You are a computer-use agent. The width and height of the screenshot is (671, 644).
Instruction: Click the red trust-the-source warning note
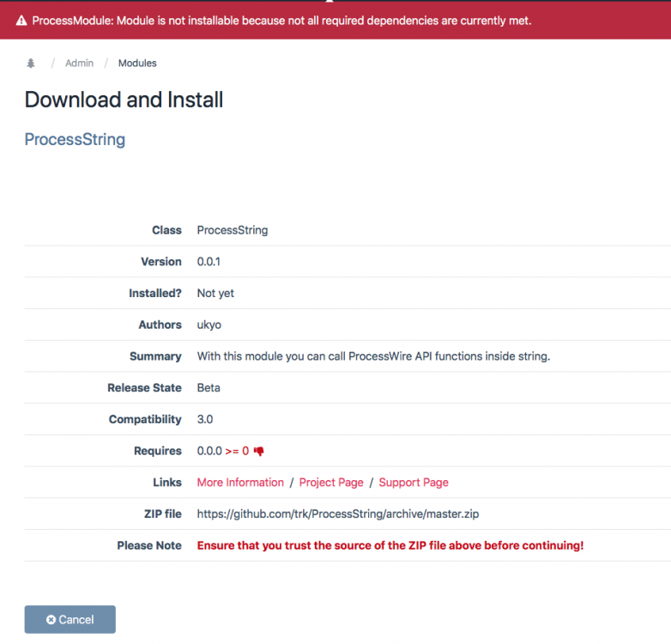click(x=390, y=545)
